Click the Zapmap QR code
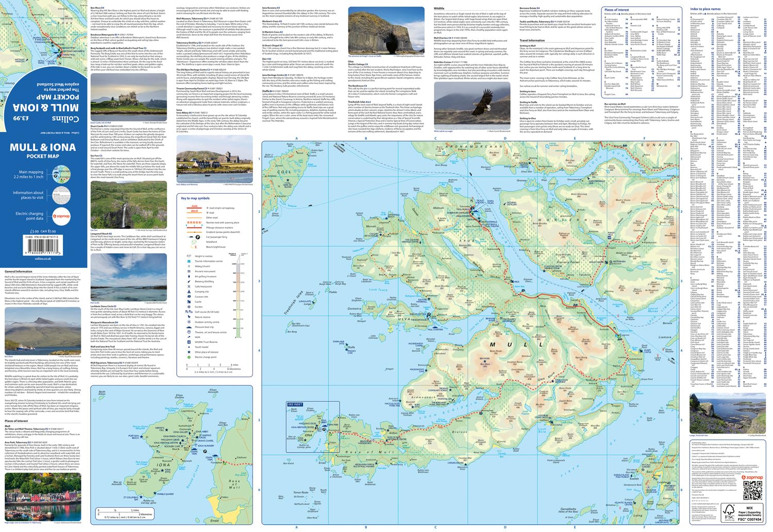The height and width of the screenshot is (532, 773). 752,491
